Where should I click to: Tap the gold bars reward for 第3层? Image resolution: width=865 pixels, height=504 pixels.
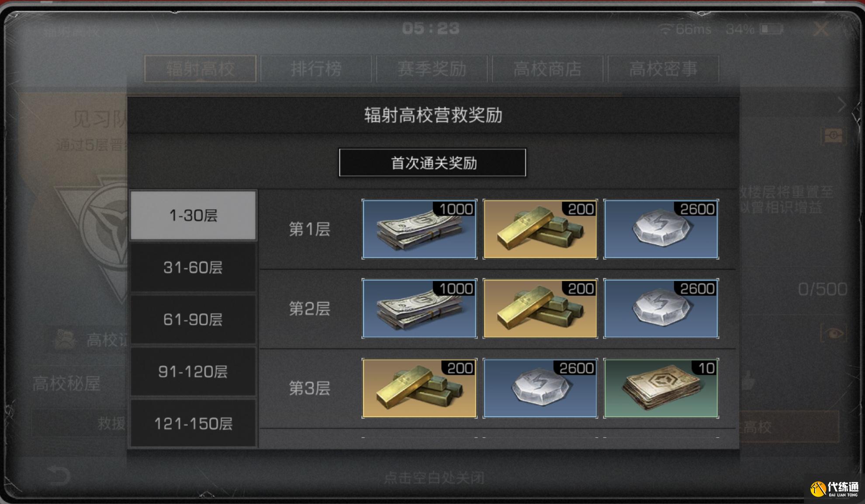pos(419,388)
